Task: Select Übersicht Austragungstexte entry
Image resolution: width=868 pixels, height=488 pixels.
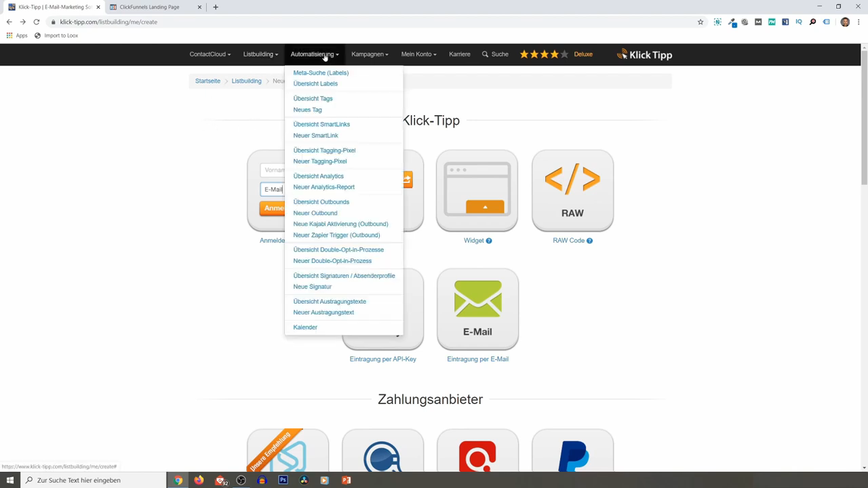Action: click(330, 302)
